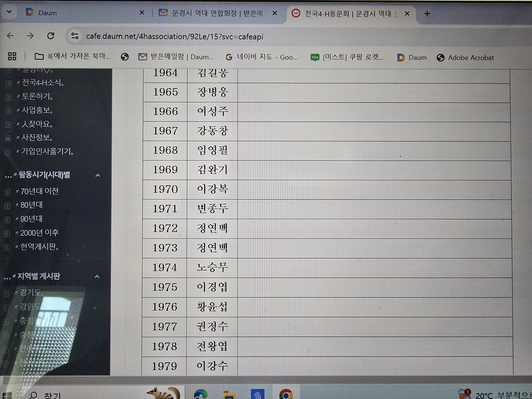532x399 pixels.
Task: Collapse the 활동시기(시대)별 section
Action: 98,175
